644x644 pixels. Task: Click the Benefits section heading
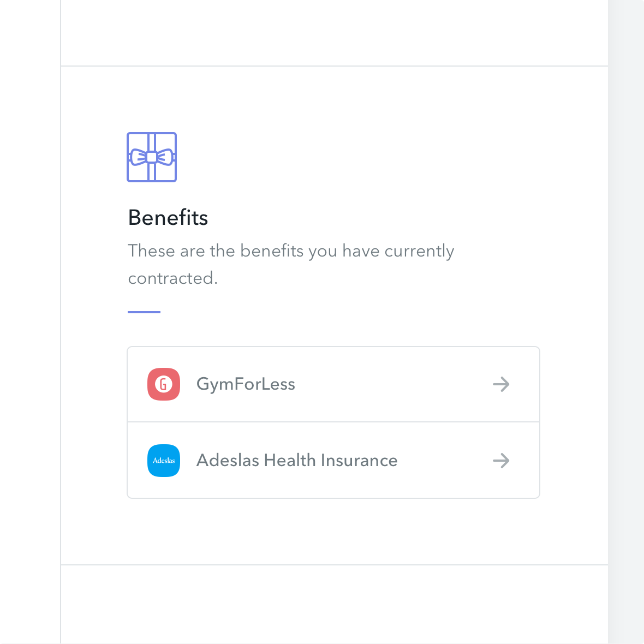point(168,218)
